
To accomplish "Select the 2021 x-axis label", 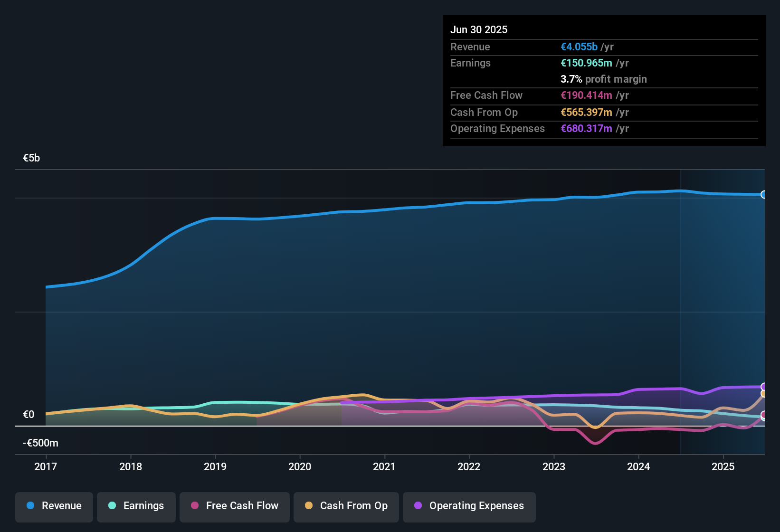I will point(384,466).
